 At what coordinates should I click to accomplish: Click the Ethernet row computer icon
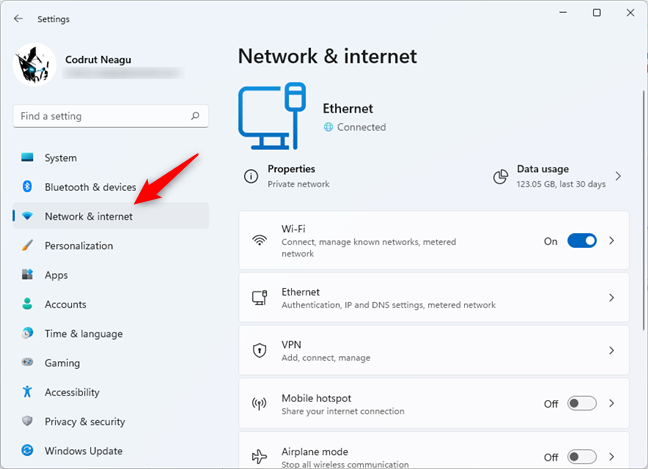click(260, 298)
